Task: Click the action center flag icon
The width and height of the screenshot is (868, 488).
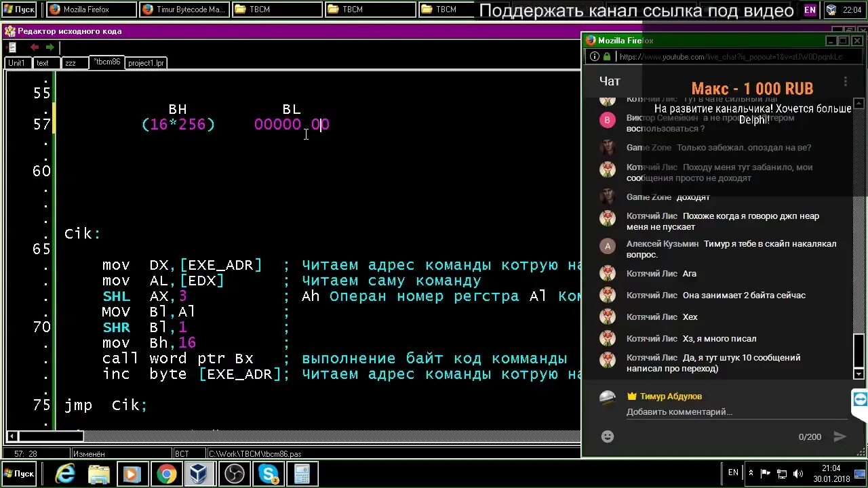Action: click(766, 474)
